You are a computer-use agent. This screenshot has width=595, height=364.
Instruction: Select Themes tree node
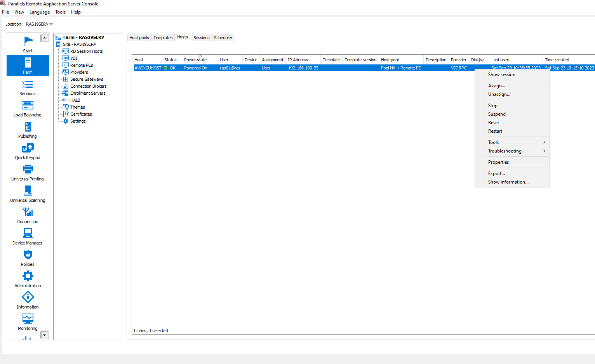point(77,107)
